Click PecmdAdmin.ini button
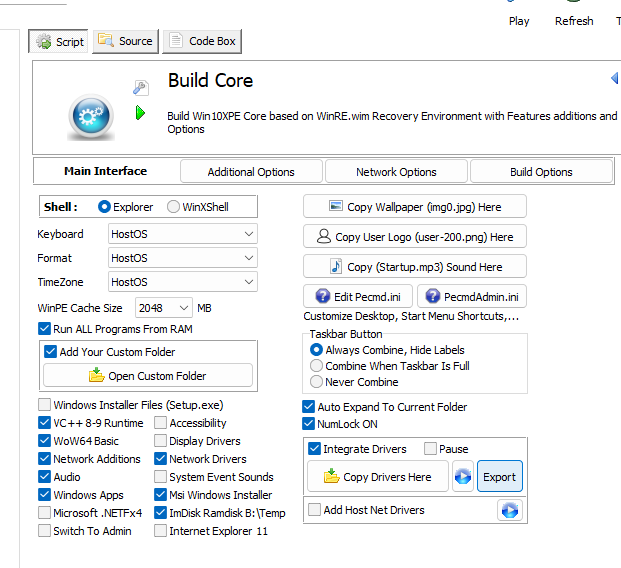Image resolution: width=621 pixels, height=568 pixels. (472, 296)
